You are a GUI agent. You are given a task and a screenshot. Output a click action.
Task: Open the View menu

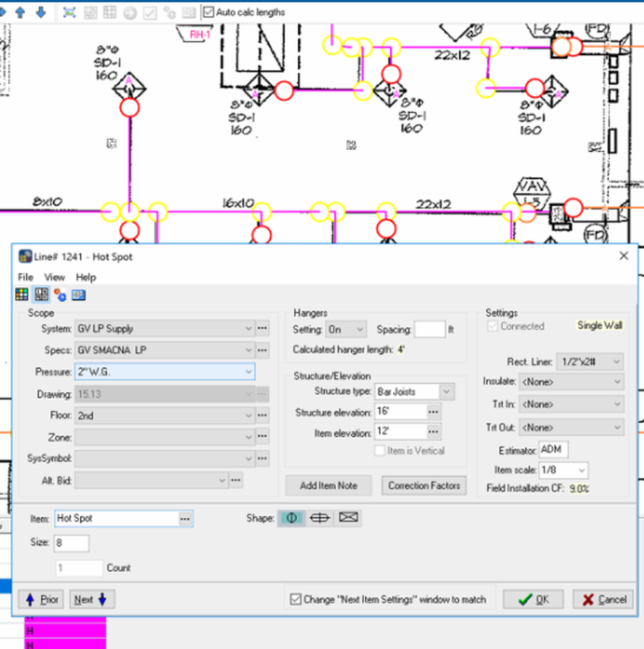tap(55, 277)
